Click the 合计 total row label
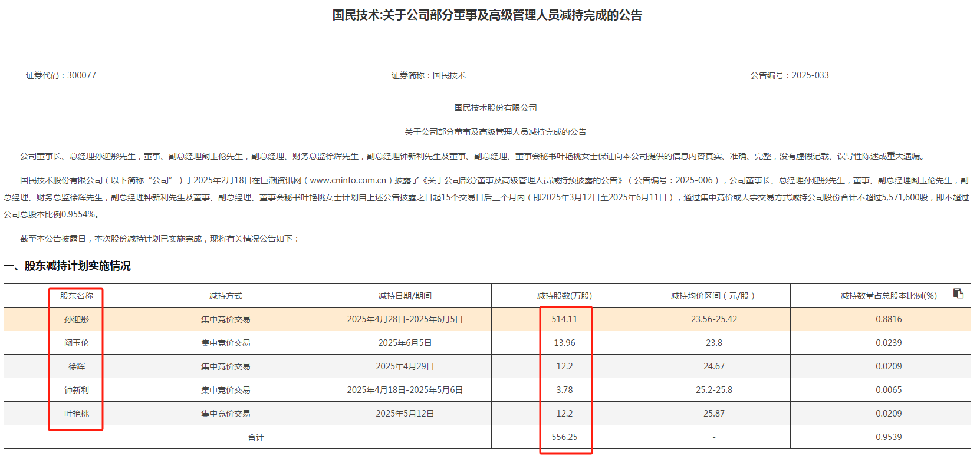980x466 pixels. [x=256, y=437]
